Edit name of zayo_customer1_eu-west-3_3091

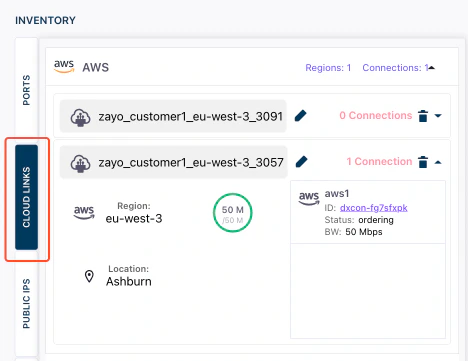pos(301,116)
